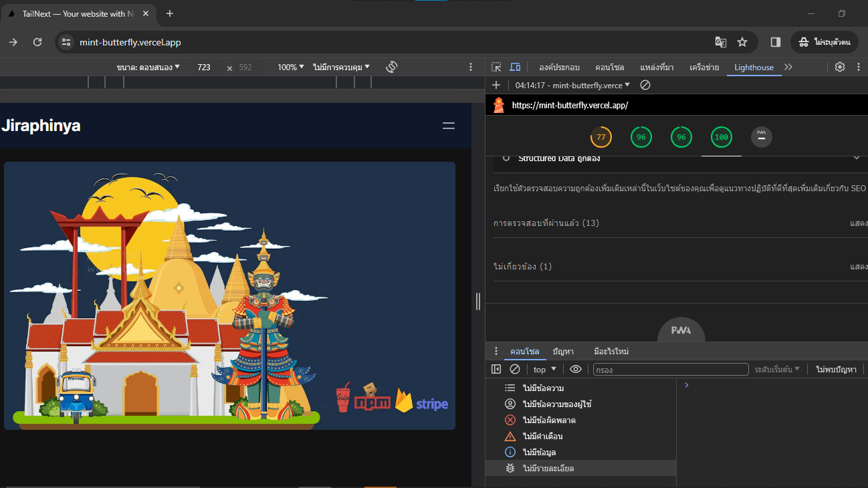Open the zoom 100% dropdown
The image size is (868, 488).
pos(291,67)
